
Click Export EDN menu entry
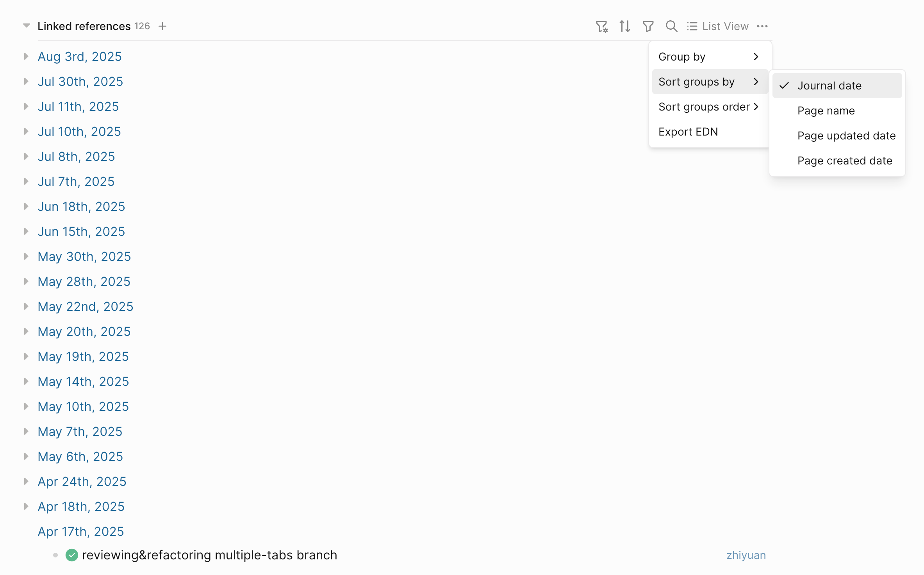coord(688,132)
